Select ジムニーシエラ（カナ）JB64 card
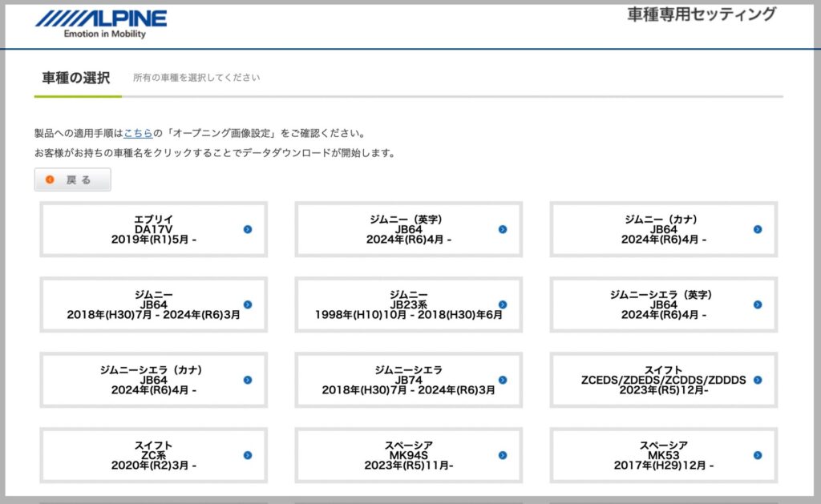This screenshot has height=504, width=821. coord(153,380)
